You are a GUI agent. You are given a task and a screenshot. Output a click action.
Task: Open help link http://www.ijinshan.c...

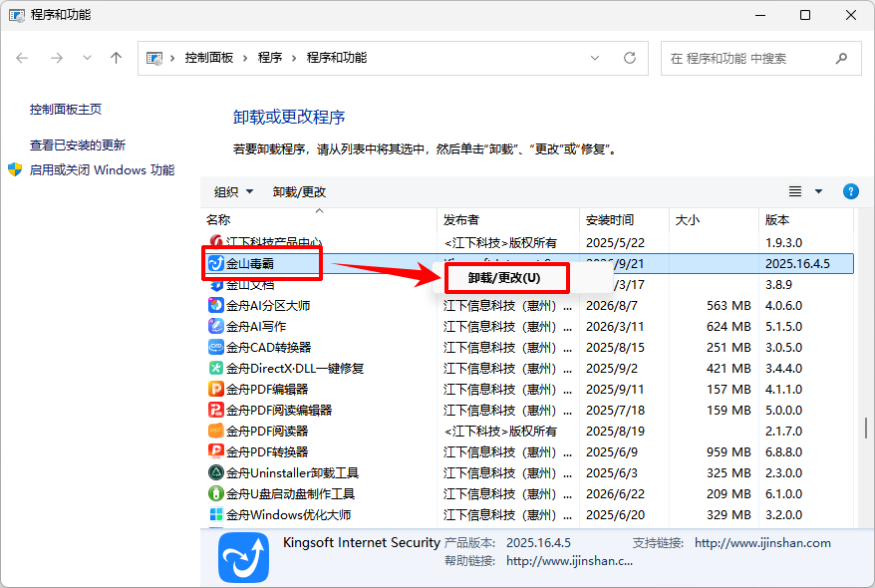570,561
